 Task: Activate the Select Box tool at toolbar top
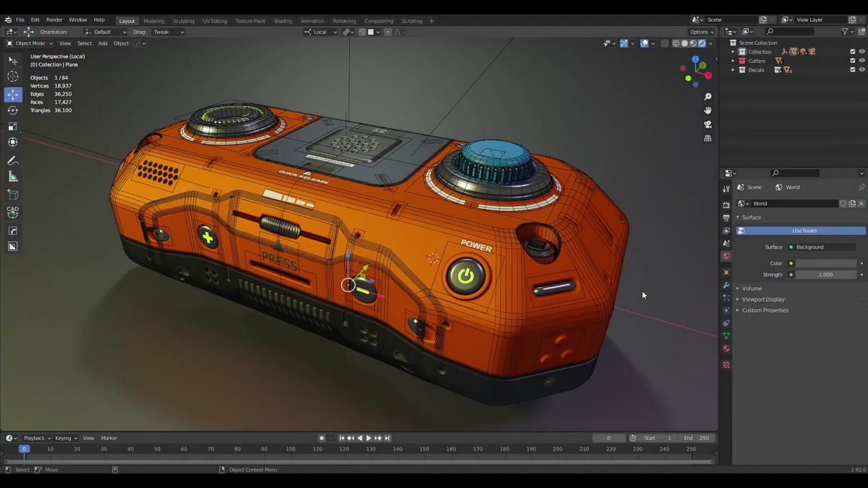coord(13,61)
